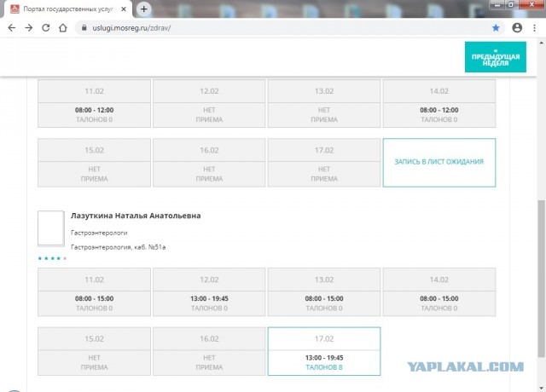This screenshot has width=546, height=392.
Task: Click Лазуткина's 11.02 slot 08:00 - 15:00
Action: tap(95, 292)
